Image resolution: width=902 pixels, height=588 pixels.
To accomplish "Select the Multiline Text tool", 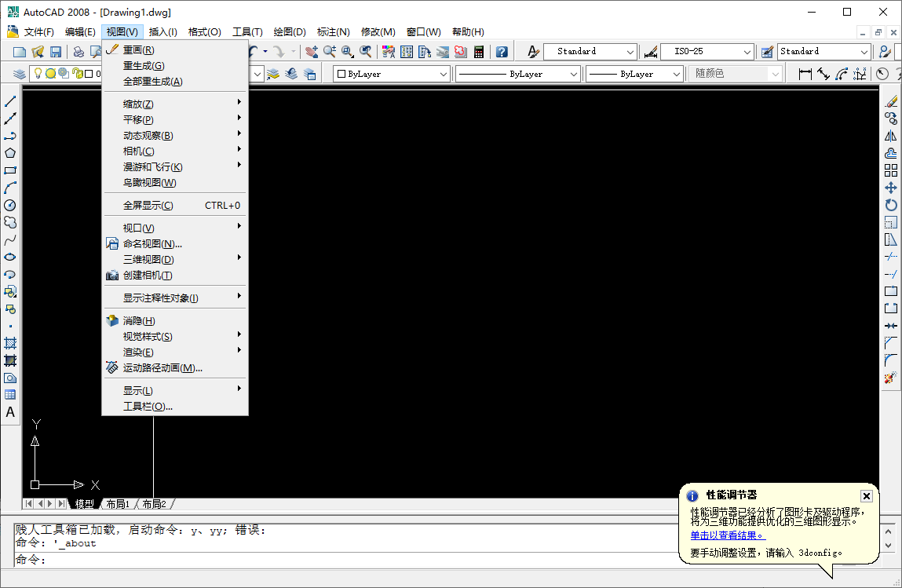I will tap(10, 412).
